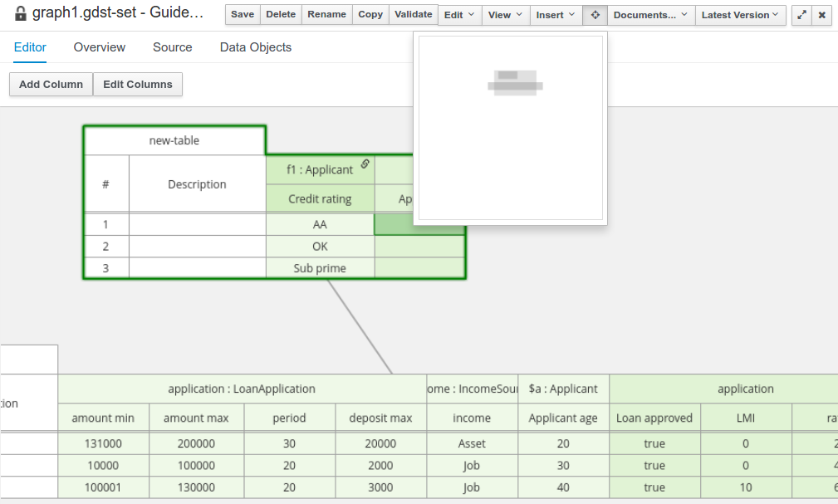The image size is (838, 504).
Task: Select the Sub prime credit rating cell
Action: [320, 268]
